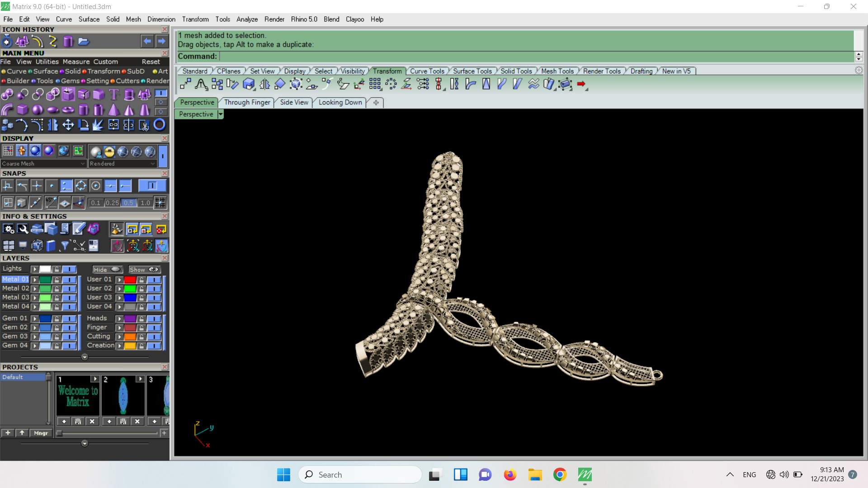Image resolution: width=868 pixels, height=488 pixels.
Task: Click the Hide layers button
Action: tap(107, 270)
